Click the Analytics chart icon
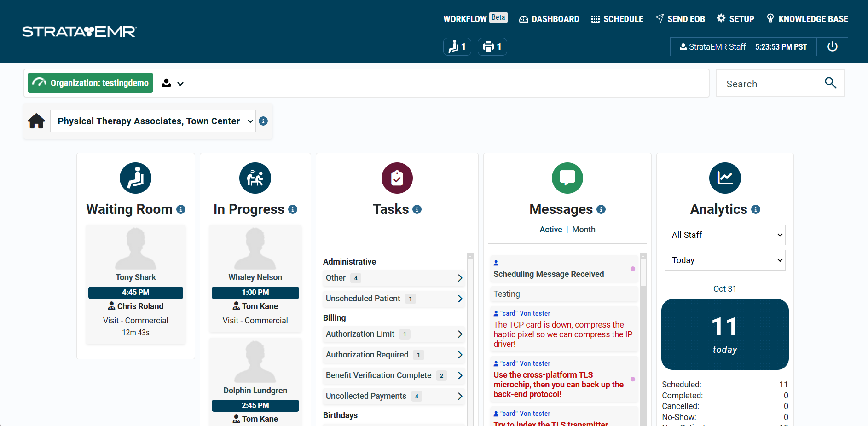Image resolution: width=868 pixels, height=426 pixels. coord(724,178)
